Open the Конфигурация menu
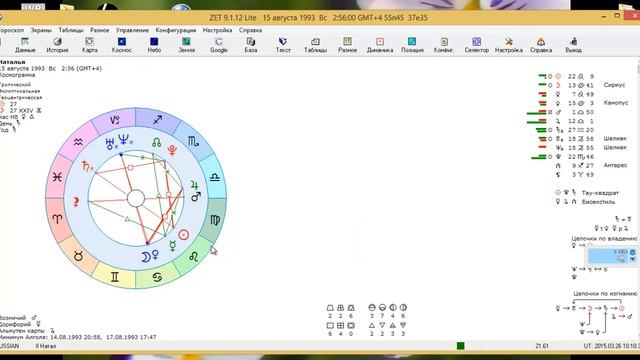Viewport: 640px width, 360px height. pyautogui.click(x=176, y=30)
